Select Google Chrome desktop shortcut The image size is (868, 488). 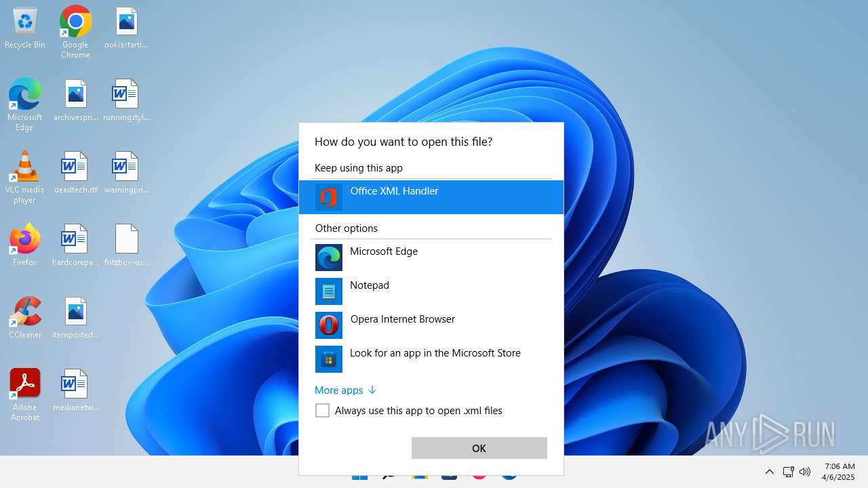(x=75, y=33)
